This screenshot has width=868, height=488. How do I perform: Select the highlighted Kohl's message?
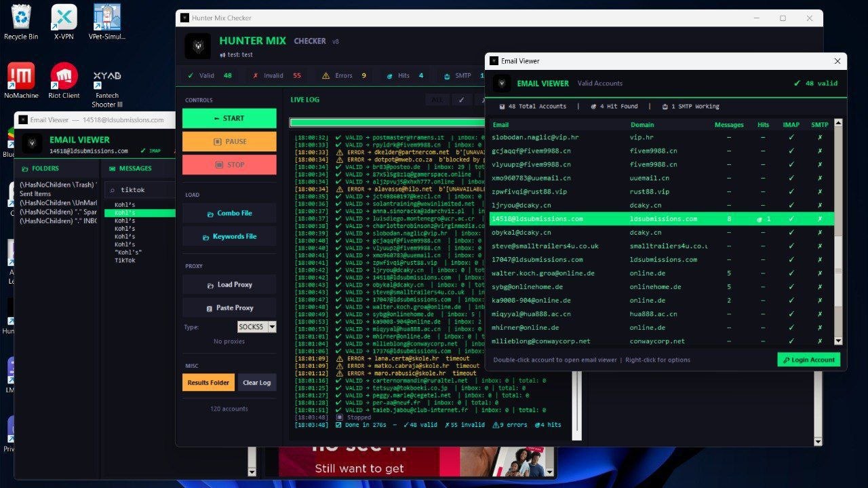tap(140, 213)
